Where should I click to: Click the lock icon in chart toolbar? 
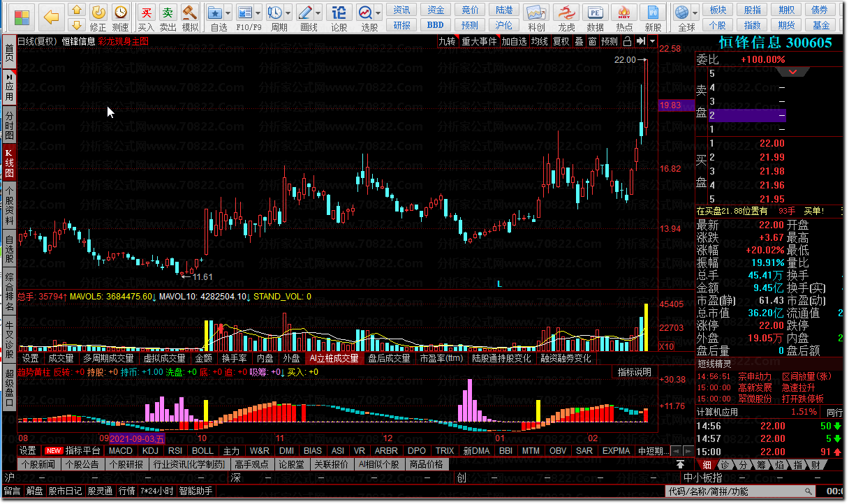(x=627, y=41)
